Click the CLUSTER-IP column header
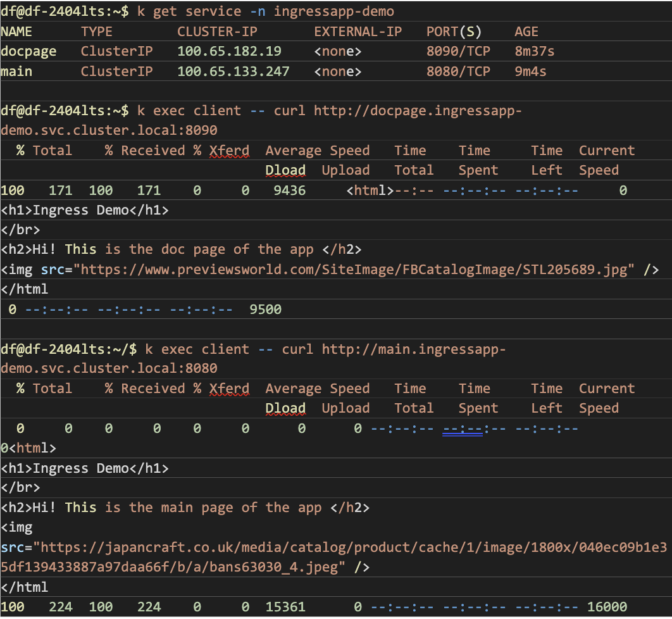Image resolution: width=672 pixels, height=619 pixels. click(217, 32)
